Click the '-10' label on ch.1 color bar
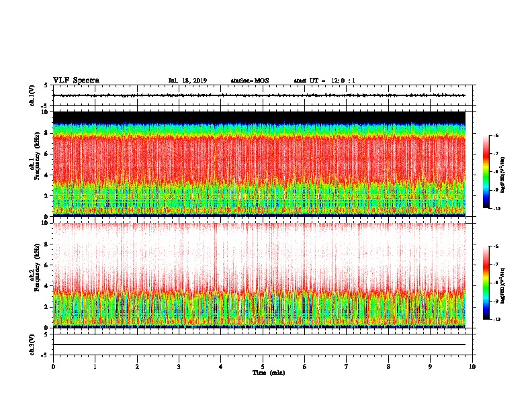 tap(496, 209)
